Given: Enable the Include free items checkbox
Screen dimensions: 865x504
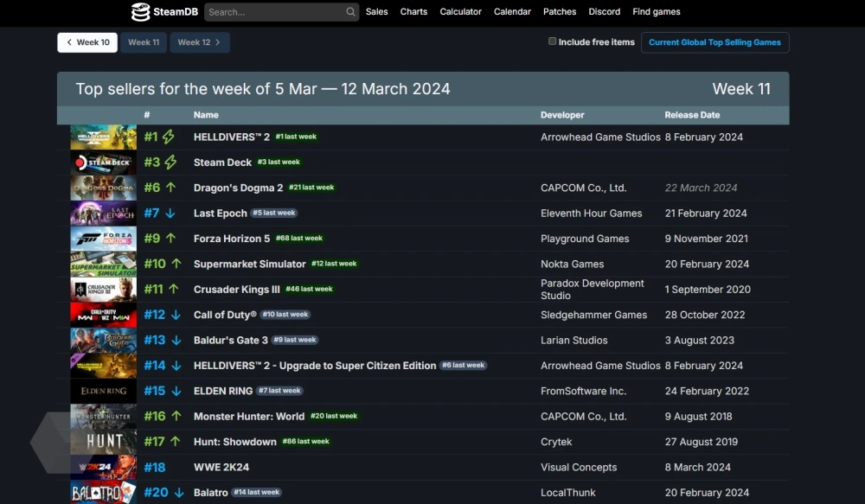Looking at the screenshot, I should pyautogui.click(x=553, y=41).
